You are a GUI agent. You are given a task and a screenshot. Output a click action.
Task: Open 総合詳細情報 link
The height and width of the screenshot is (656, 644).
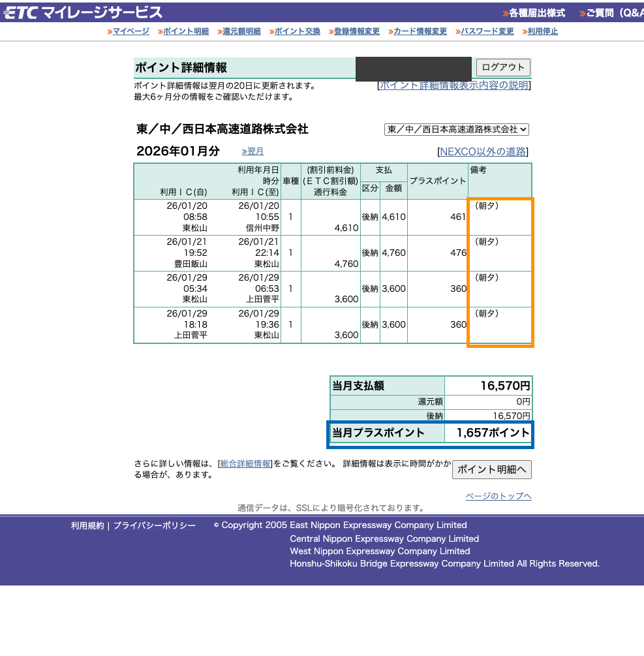(x=245, y=463)
